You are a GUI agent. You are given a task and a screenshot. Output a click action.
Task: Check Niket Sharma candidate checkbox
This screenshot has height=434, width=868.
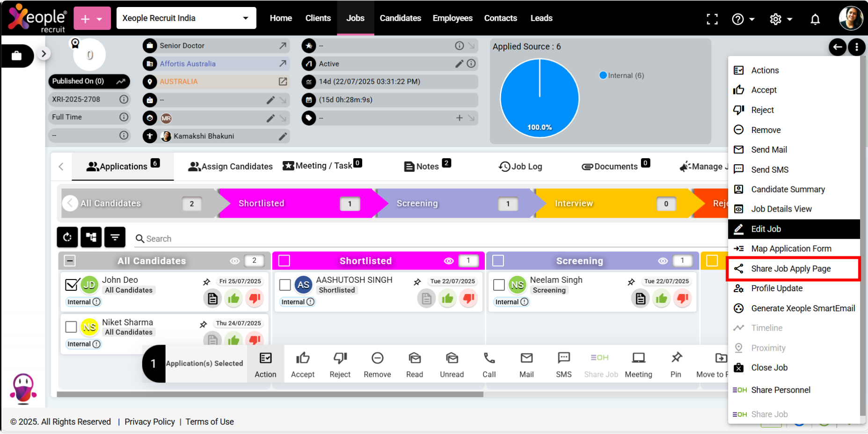tap(71, 326)
